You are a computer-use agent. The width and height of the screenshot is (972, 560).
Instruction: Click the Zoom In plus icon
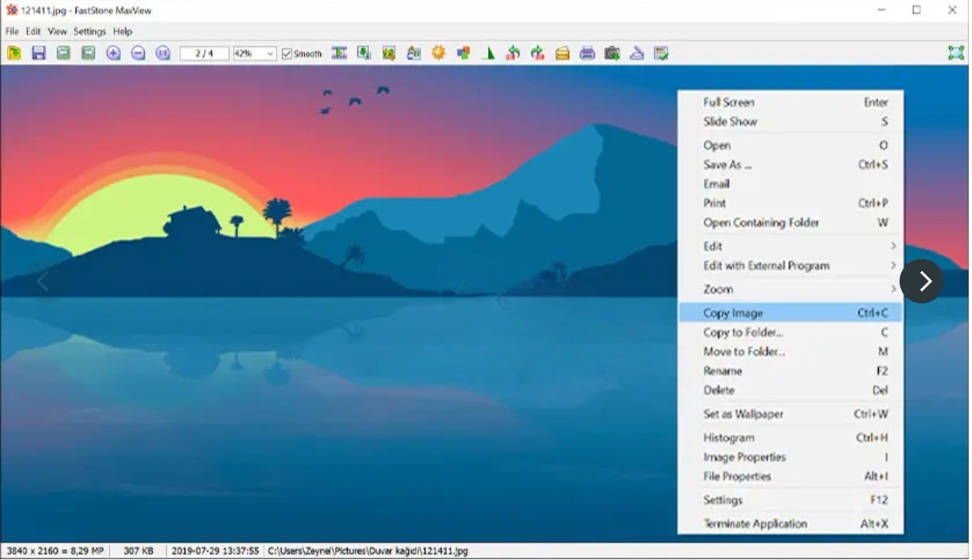[x=113, y=53]
